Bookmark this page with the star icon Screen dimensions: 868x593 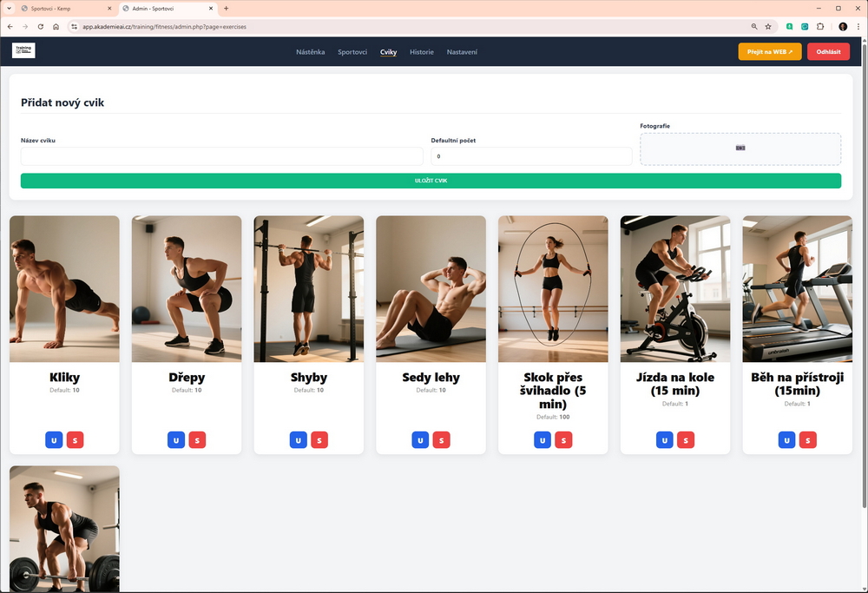(768, 27)
